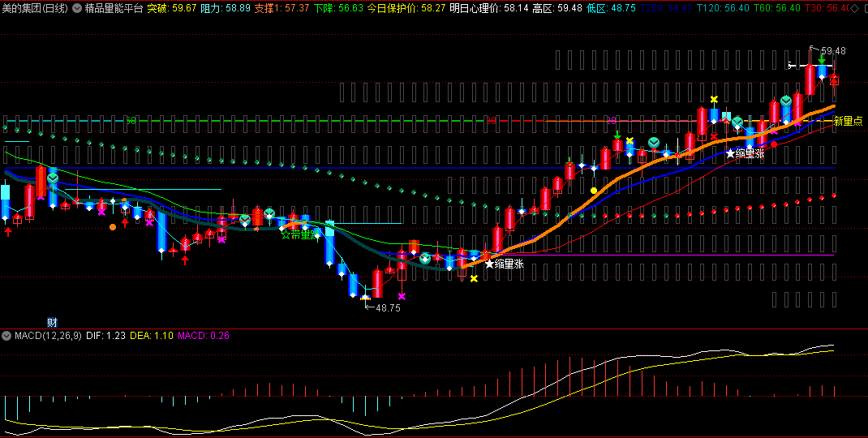Select the 突破: 59.67 value
This screenshot has height=438, width=868.
tap(172, 8)
